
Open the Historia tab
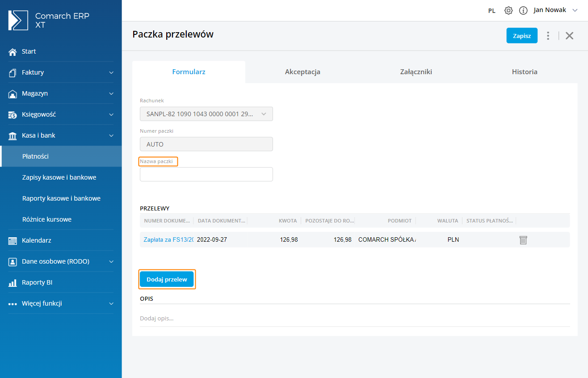click(524, 72)
